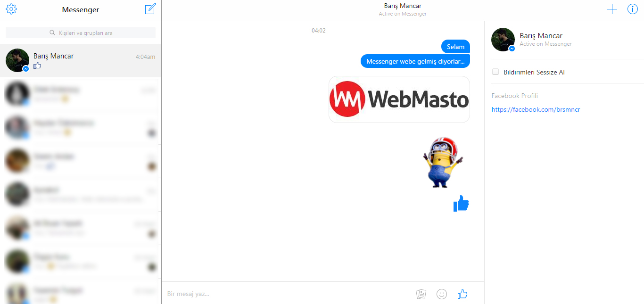This screenshot has width=644, height=304.
Task: Click the Messenger webe gelmiş diyorlar message
Action: pos(415,61)
